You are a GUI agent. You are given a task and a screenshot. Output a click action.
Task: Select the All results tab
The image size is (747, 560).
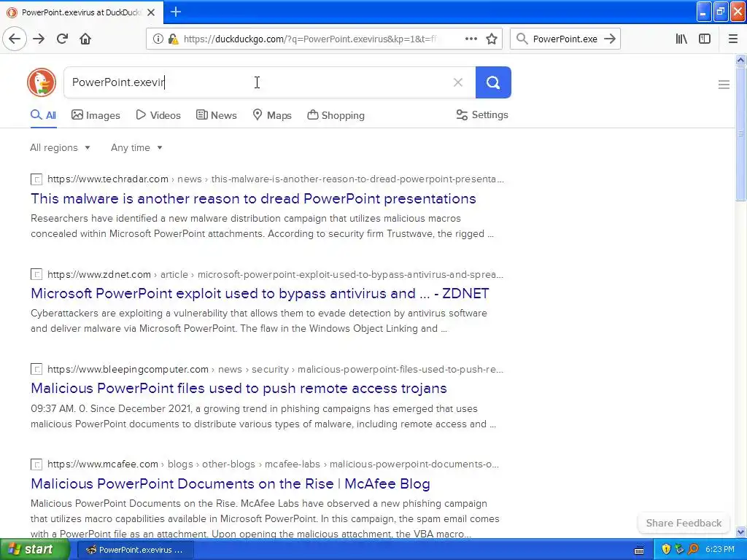point(43,115)
